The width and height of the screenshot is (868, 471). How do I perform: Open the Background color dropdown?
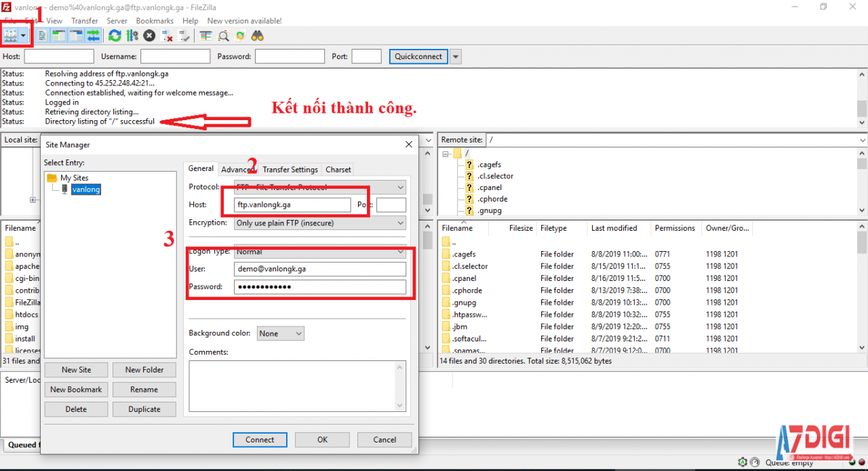click(280, 333)
